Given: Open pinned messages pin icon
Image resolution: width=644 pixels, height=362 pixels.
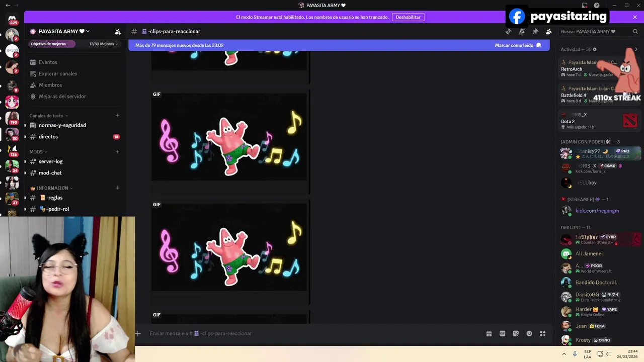Looking at the screenshot, I should click(x=535, y=31).
